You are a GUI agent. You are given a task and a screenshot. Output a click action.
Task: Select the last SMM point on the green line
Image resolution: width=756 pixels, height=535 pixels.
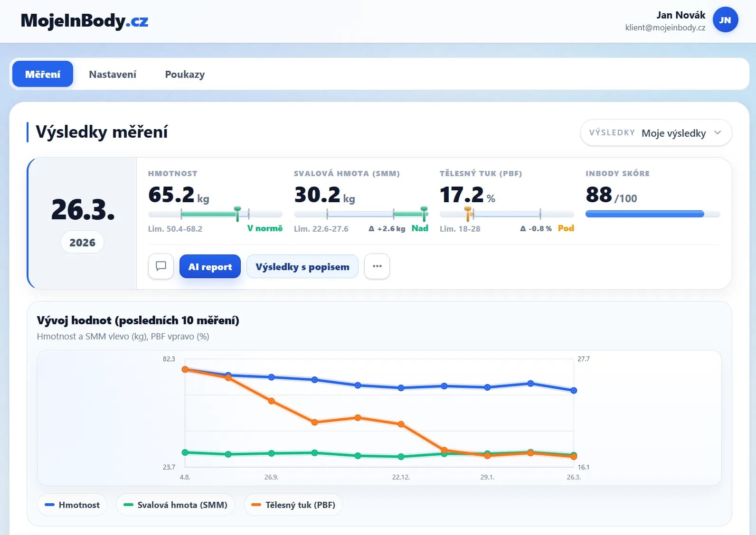[574, 454]
